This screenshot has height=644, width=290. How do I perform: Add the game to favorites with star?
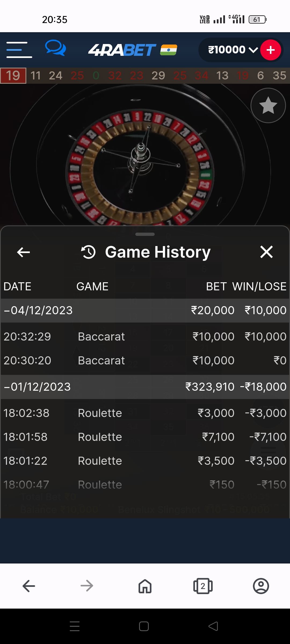pyautogui.click(x=268, y=105)
